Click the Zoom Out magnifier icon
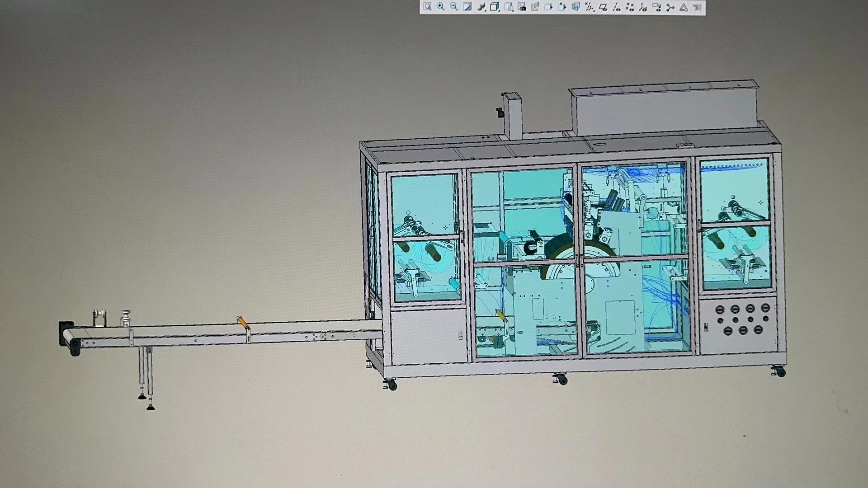The width and height of the screenshot is (868, 488). pos(454,7)
